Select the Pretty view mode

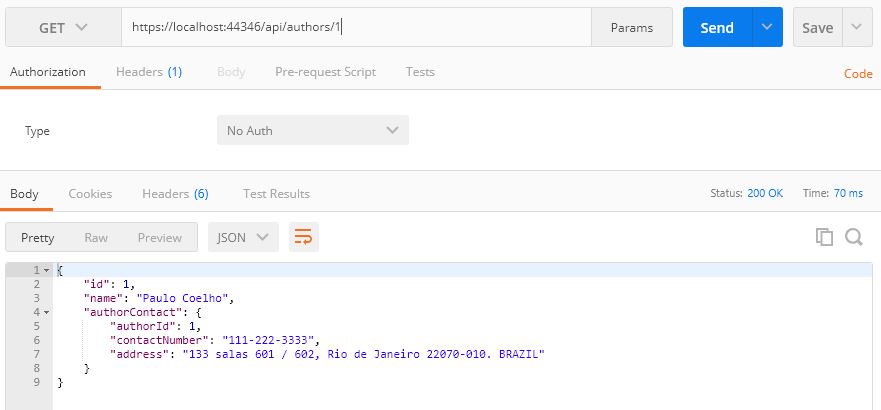(x=38, y=238)
